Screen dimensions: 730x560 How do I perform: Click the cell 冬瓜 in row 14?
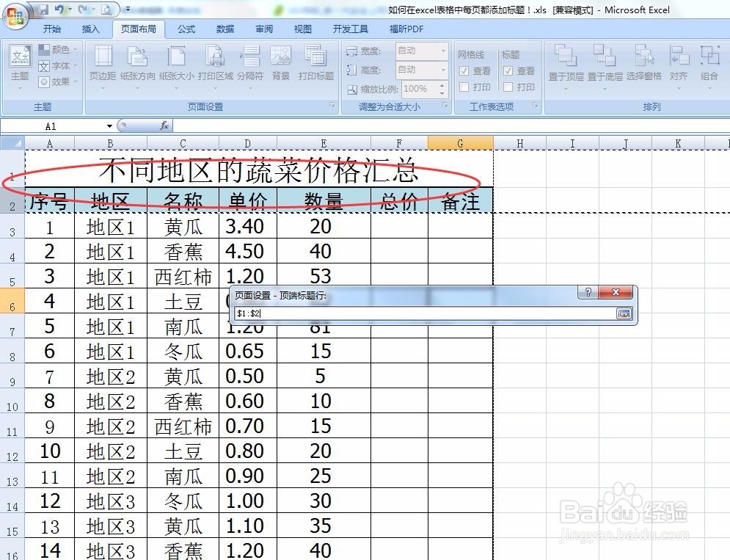point(183,501)
